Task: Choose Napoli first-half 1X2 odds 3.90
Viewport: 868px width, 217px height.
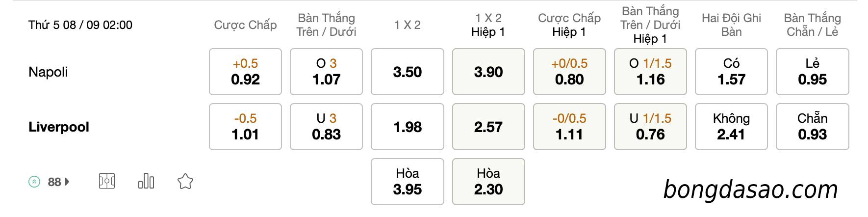Action: click(x=488, y=72)
